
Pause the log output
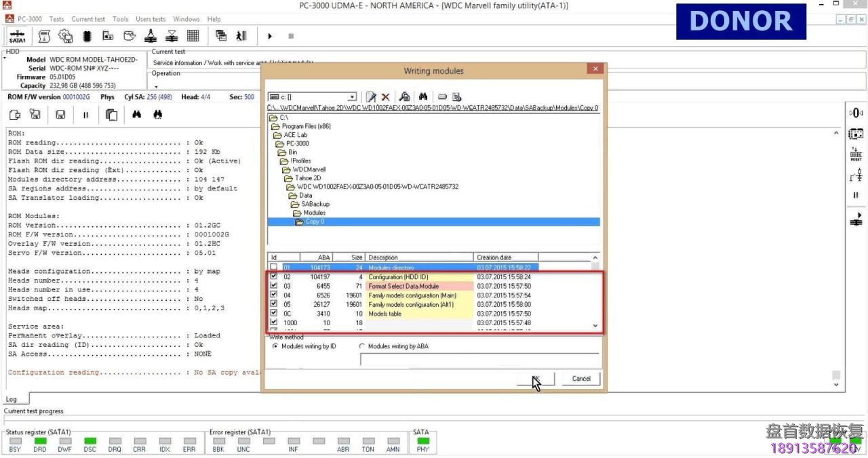tap(86, 114)
